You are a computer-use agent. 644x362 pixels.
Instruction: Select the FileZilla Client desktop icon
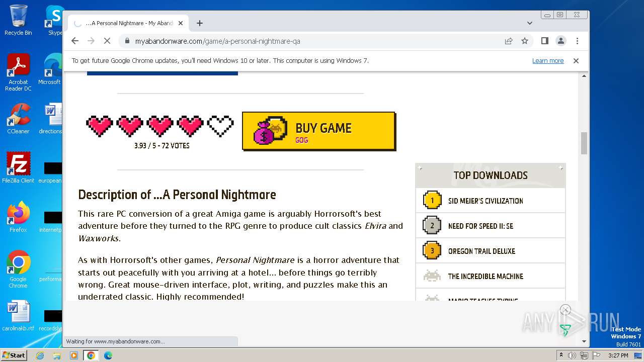coord(18,167)
